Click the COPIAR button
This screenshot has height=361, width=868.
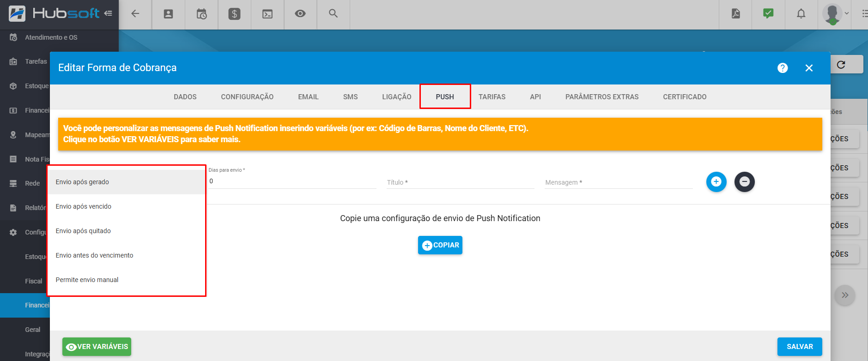pos(440,245)
